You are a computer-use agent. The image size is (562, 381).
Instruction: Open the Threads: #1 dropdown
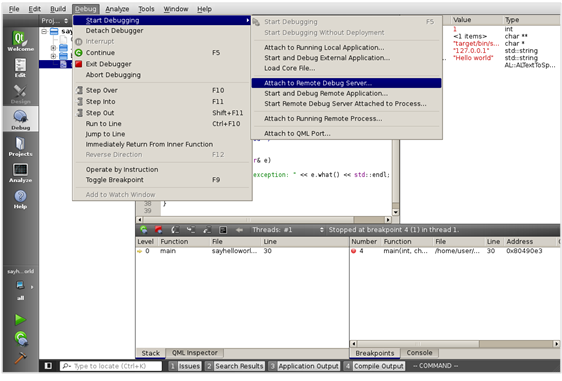(x=287, y=230)
